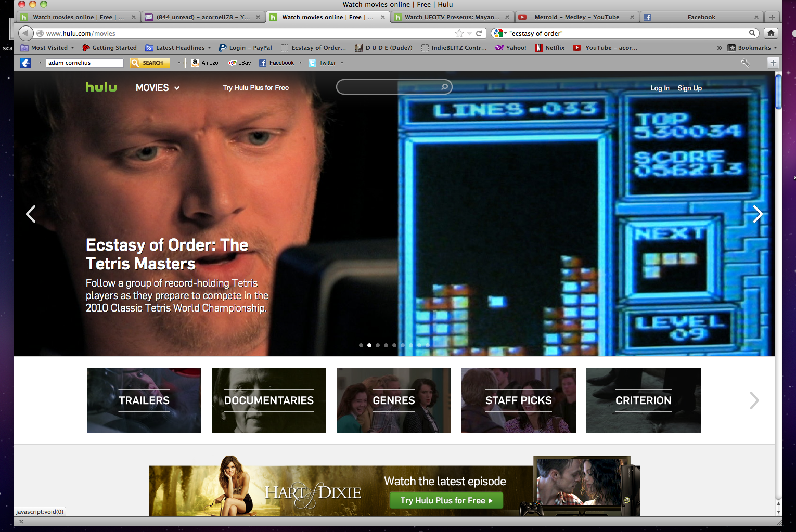Open the Netflix bookmark
Viewport: 796px width, 532px height.
pos(550,48)
